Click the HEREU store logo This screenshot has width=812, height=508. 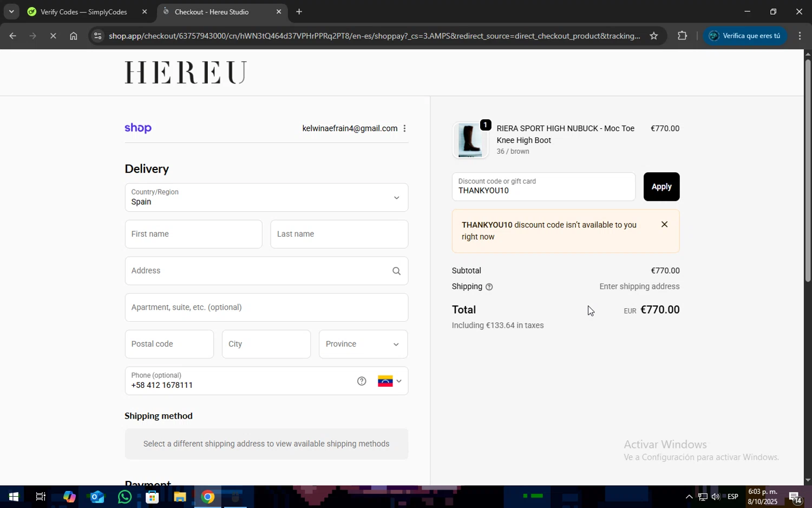(x=186, y=72)
